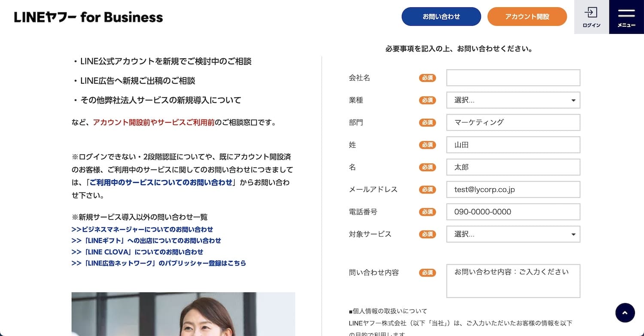The image size is (644, 336).
Task: Click the アカウント開設 orange button
Action: [x=527, y=17]
